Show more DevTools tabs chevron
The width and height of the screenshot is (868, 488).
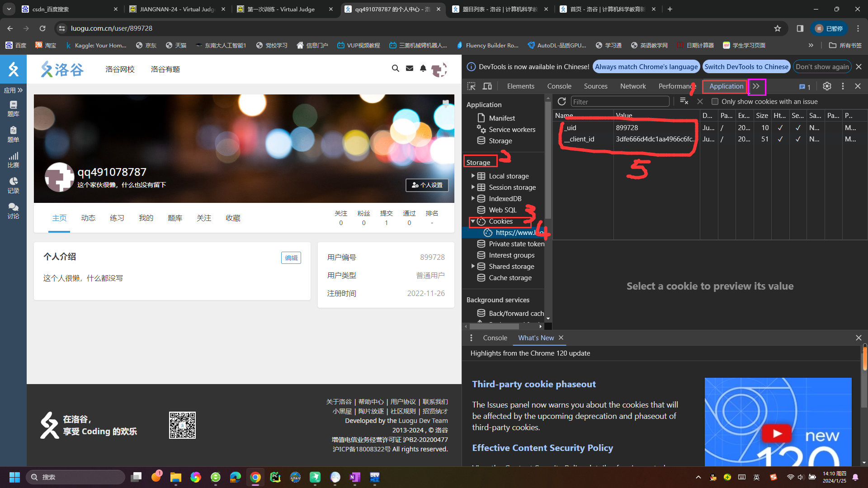756,86
